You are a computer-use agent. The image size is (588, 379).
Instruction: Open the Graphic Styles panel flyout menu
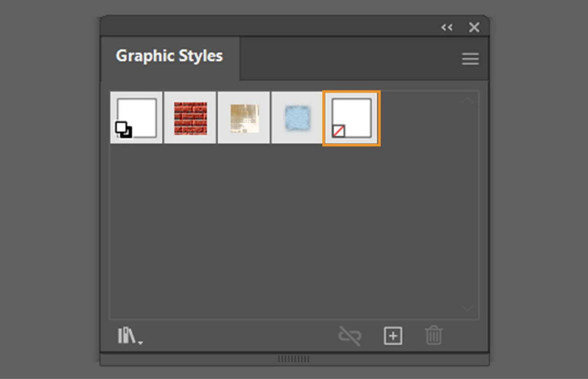coord(470,59)
